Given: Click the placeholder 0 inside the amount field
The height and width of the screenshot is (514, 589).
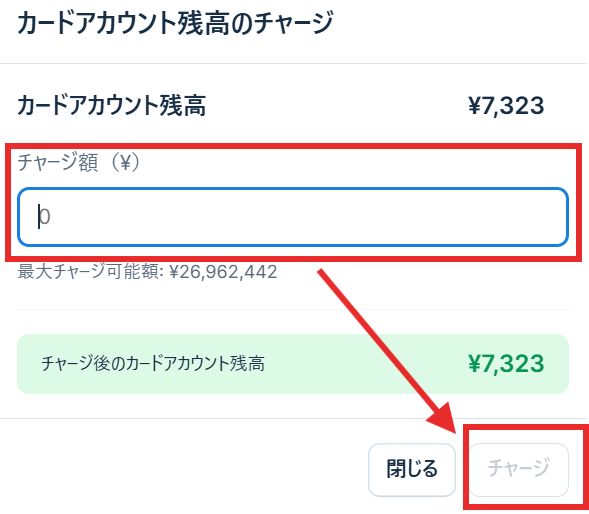Looking at the screenshot, I should [45, 216].
